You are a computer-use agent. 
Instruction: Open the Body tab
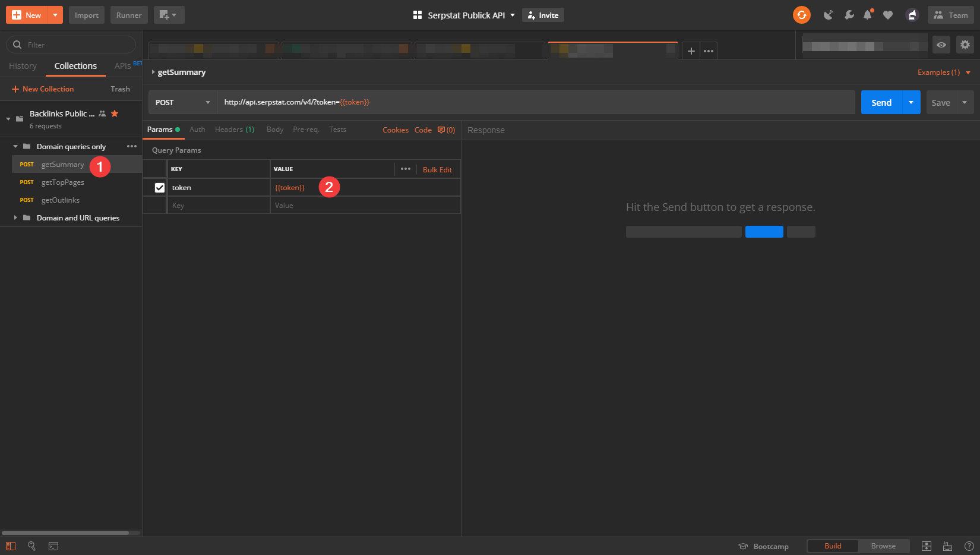click(x=275, y=130)
